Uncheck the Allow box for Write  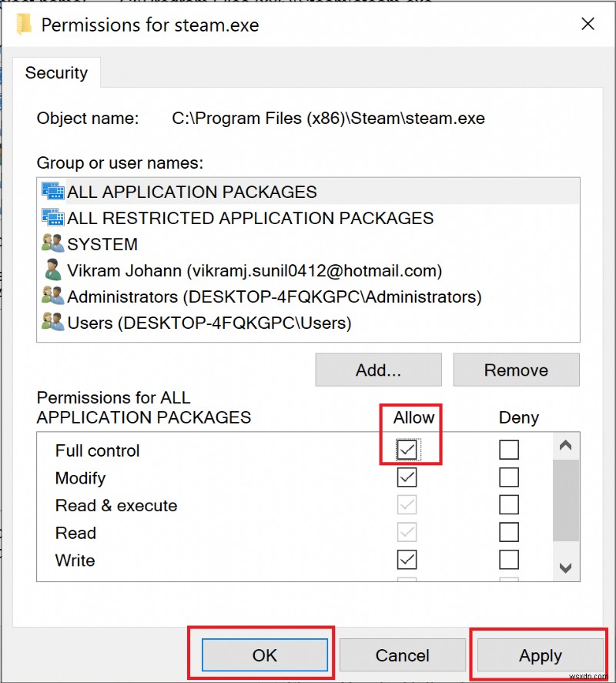407,559
